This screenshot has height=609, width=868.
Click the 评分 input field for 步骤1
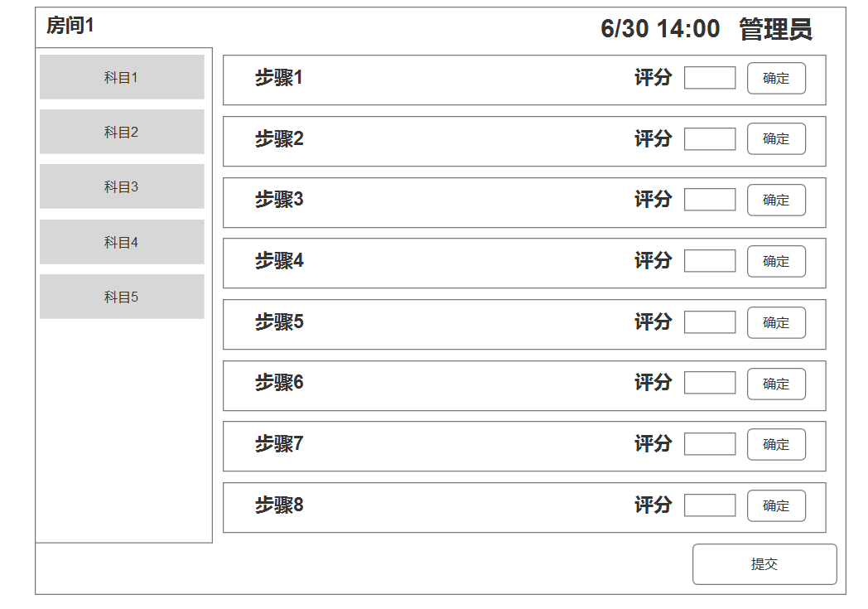710,78
